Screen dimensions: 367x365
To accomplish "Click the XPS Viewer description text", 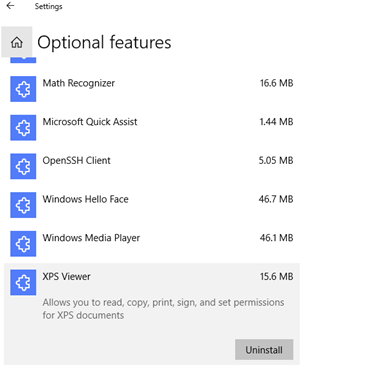I will pyautogui.click(x=163, y=309).
